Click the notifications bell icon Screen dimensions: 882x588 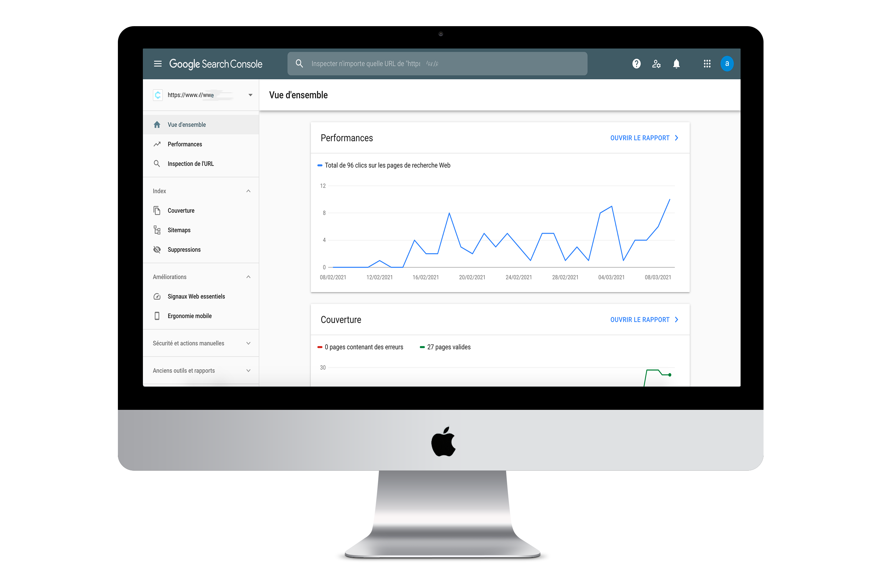tap(676, 64)
